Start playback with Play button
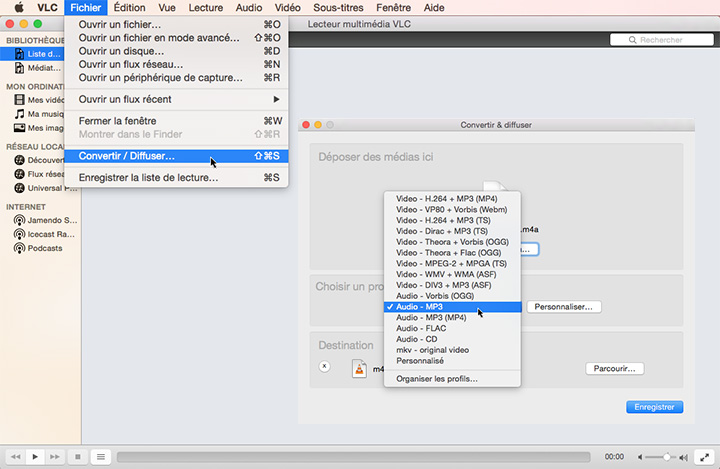Viewport: 720px width, 469px height. click(35, 457)
